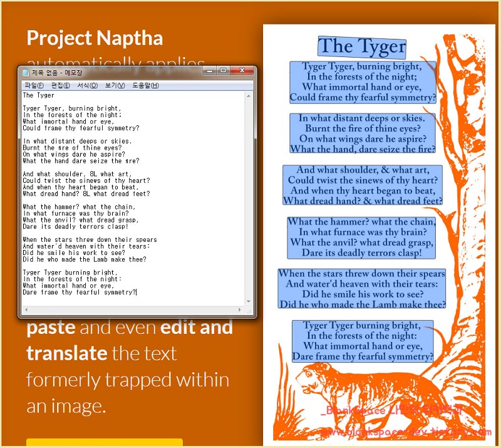Open the 도움말(H) menu in Notepad

point(145,85)
